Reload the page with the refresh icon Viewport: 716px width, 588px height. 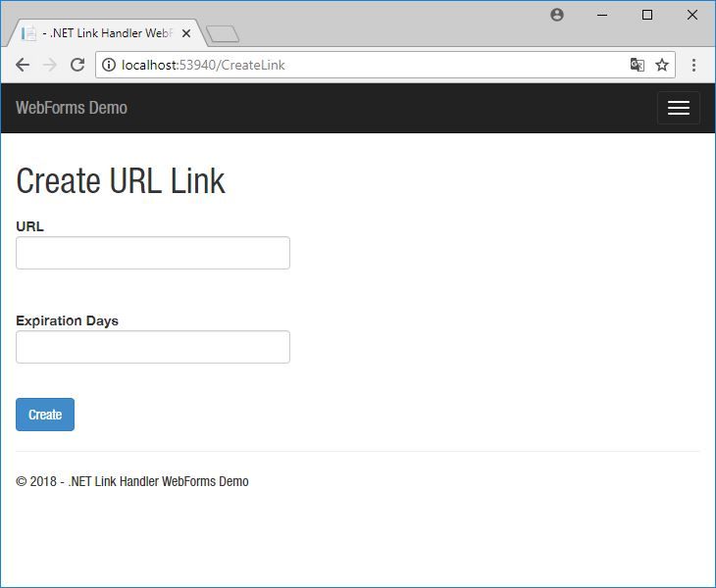tap(77, 65)
